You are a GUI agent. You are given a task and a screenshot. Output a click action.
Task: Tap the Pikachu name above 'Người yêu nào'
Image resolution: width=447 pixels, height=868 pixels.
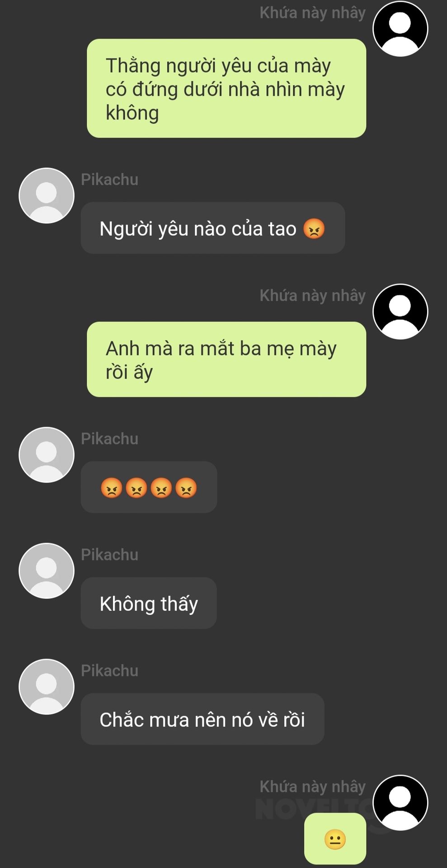click(109, 179)
